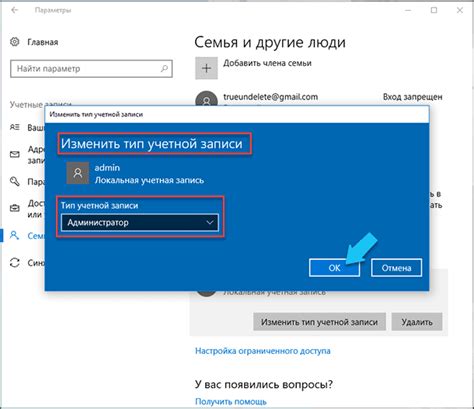Click the plus icon to add family member
Viewport: 474px width, 409px height.
pos(206,68)
